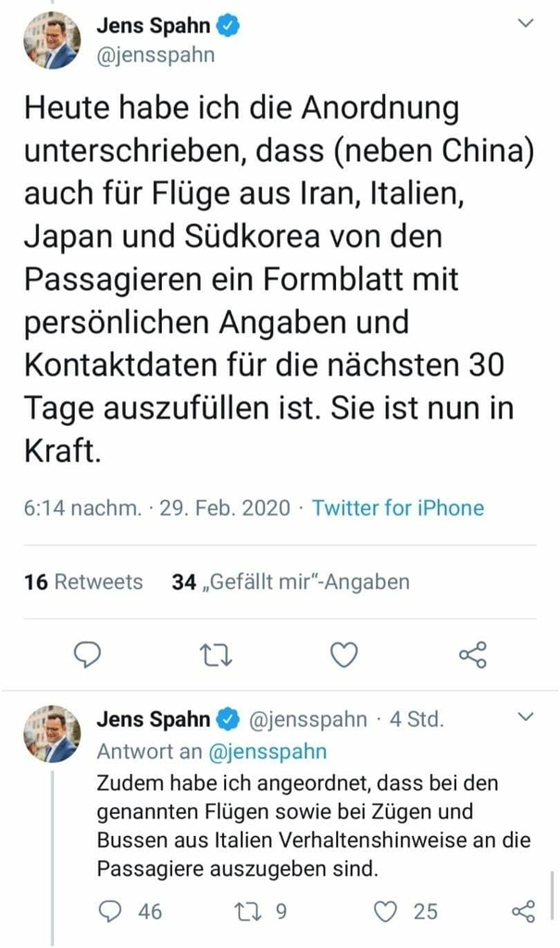Like the reply with 25 likes
The width and height of the screenshot is (560, 948).
385,912
